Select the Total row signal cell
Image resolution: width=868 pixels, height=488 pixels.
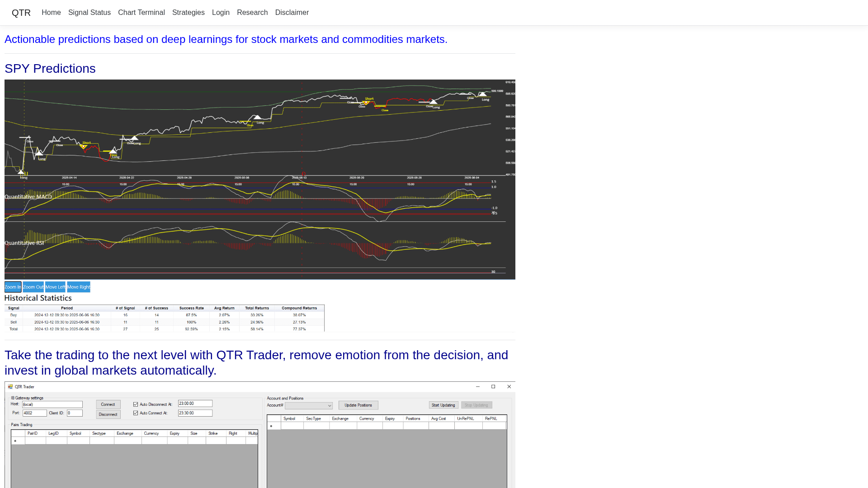(x=14, y=329)
